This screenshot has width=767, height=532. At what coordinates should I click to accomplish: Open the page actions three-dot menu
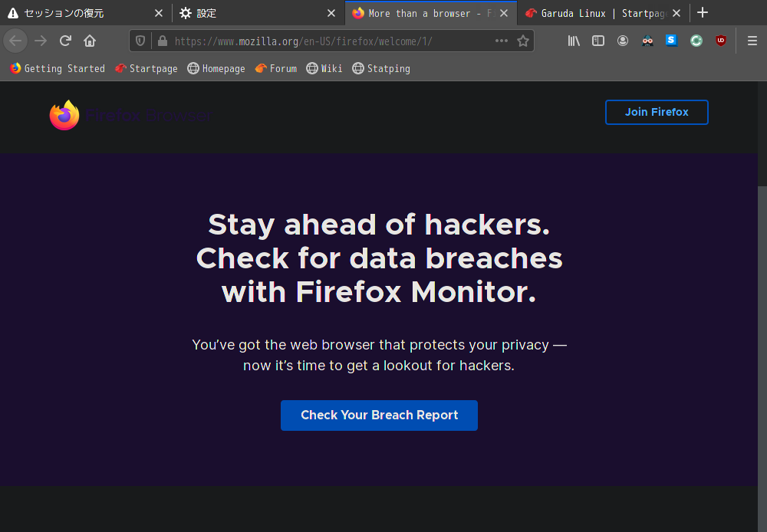pyautogui.click(x=502, y=41)
